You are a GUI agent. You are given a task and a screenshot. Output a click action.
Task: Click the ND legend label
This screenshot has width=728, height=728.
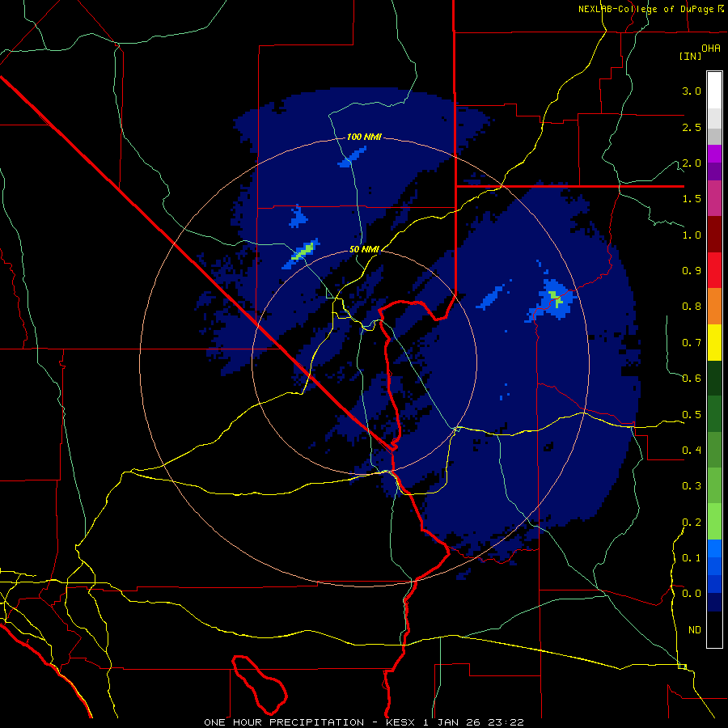tap(695, 629)
